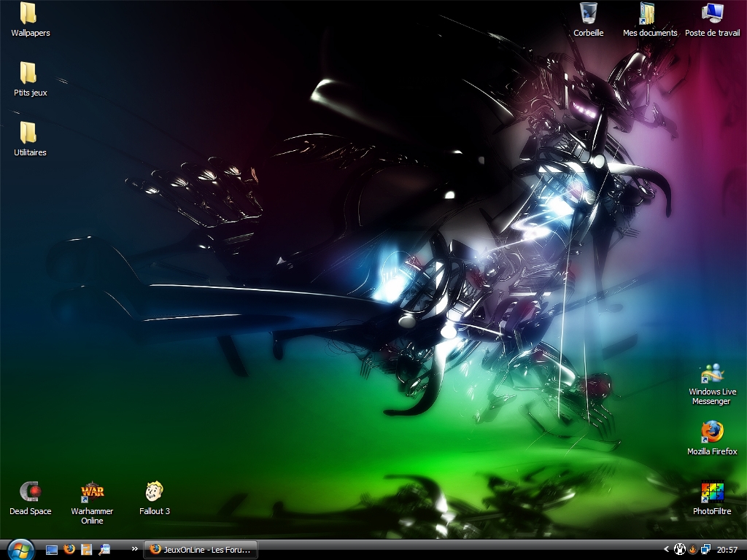Expand hidden quick launch items chevron
747x560 pixels.
(135, 549)
